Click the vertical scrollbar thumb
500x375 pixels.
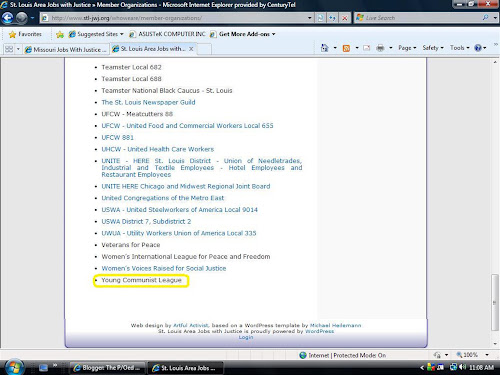(495, 302)
